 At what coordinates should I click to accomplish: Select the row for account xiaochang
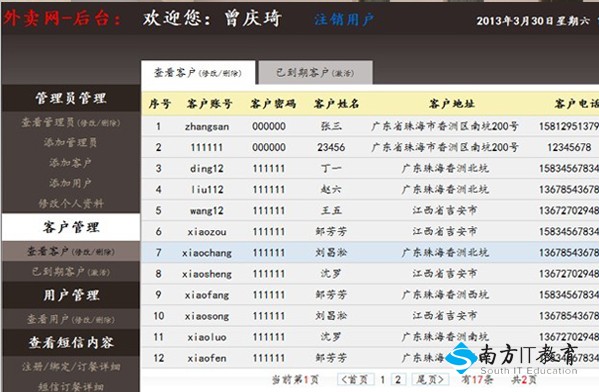370,253
